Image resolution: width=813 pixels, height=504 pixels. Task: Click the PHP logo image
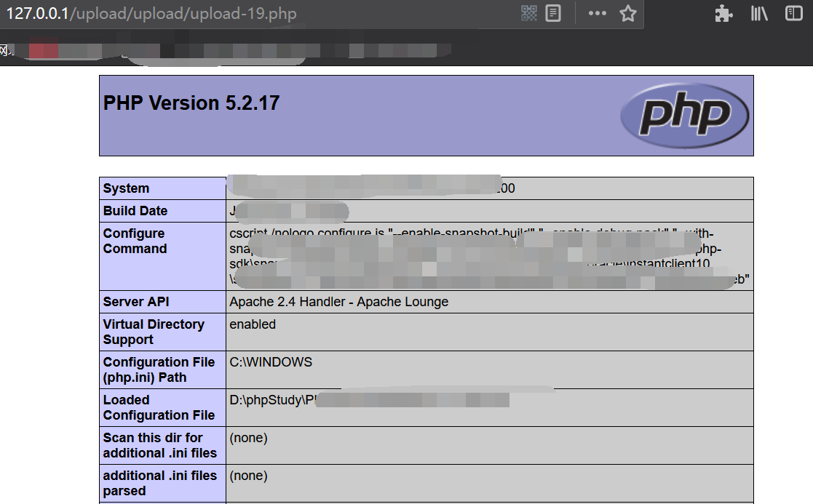coord(685,115)
